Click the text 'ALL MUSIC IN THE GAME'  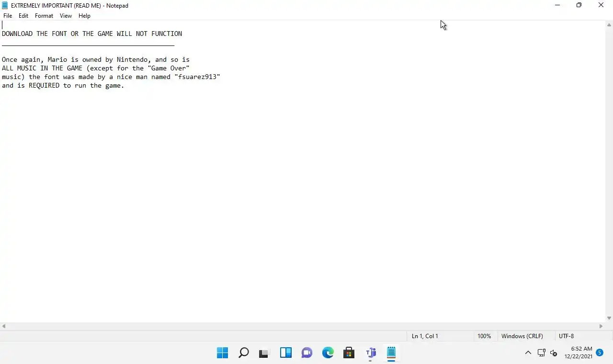(x=42, y=68)
